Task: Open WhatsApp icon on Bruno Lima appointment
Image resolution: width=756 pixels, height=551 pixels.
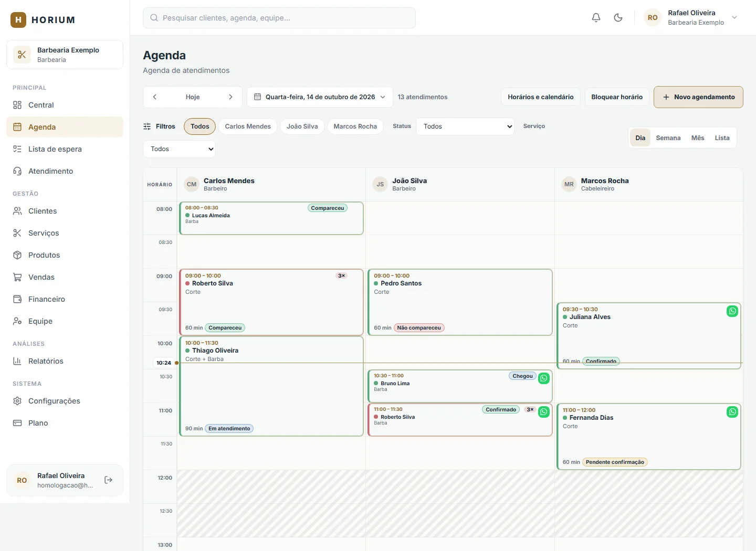Action: point(544,378)
